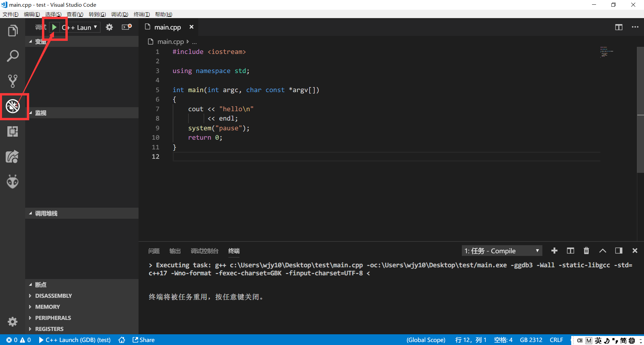Click the (Global Scope) status bar item

point(426,340)
